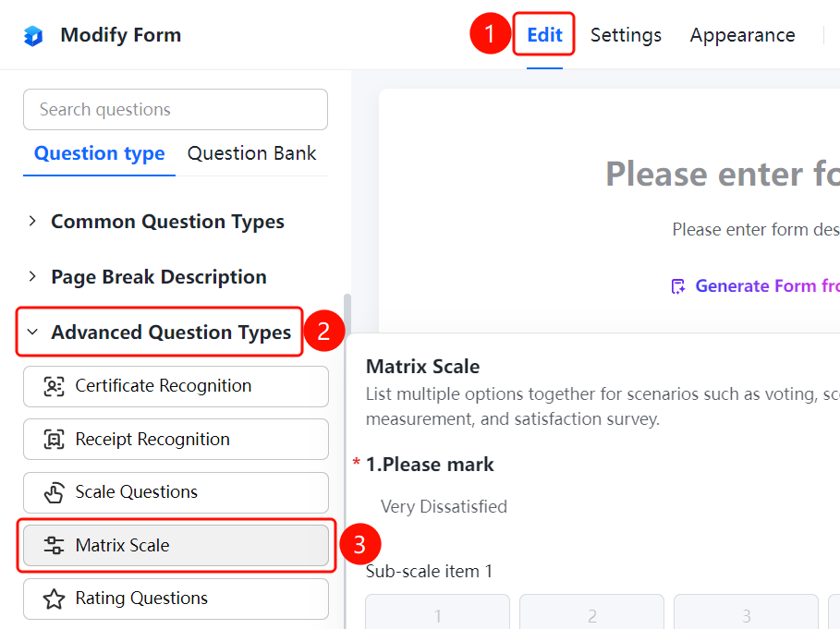
Task: Click the Rating Questions star icon
Action: tap(54, 599)
